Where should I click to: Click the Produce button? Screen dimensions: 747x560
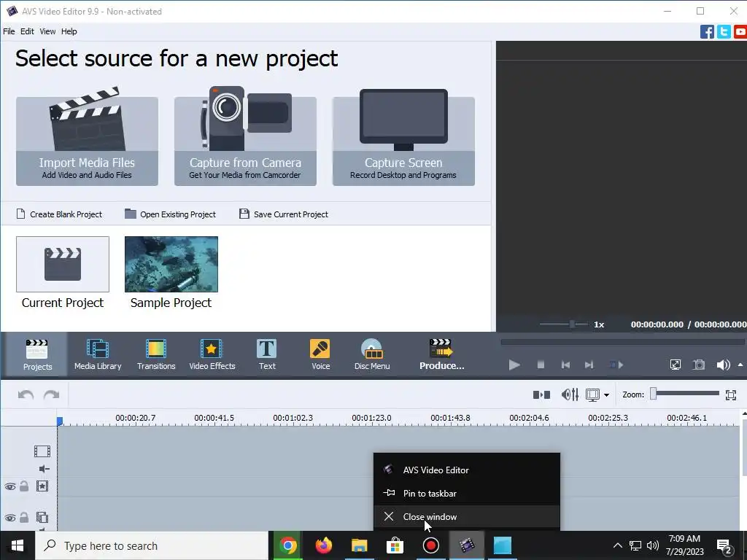point(441,355)
